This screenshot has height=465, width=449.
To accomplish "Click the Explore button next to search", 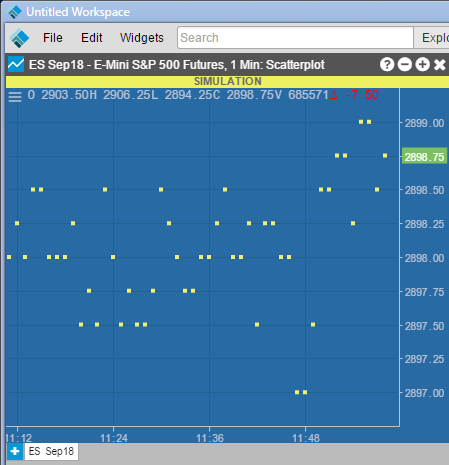I will click(x=432, y=38).
